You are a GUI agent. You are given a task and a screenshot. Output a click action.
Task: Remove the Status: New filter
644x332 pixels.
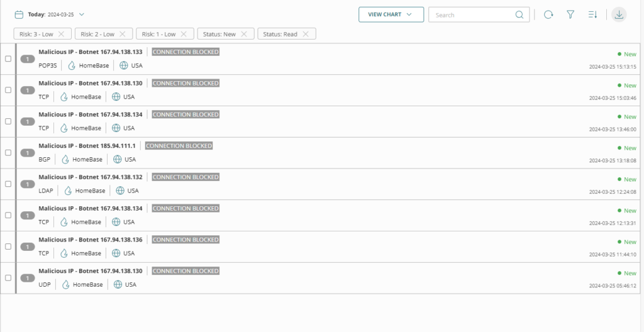(x=244, y=34)
